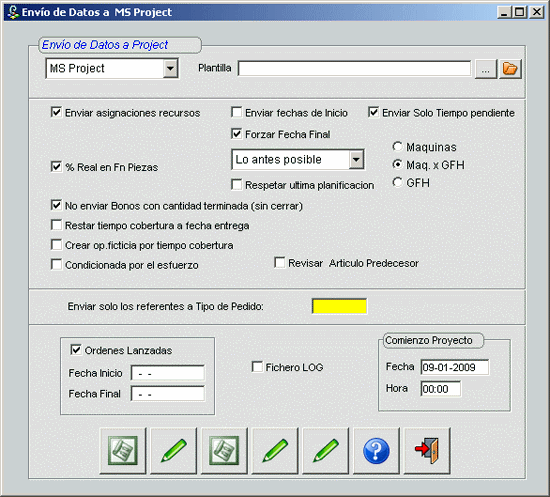Image resolution: width=550 pixels, height=497 pixels.
Task: Minimize the Envío de Datos window
Action: tap(504, 12)
